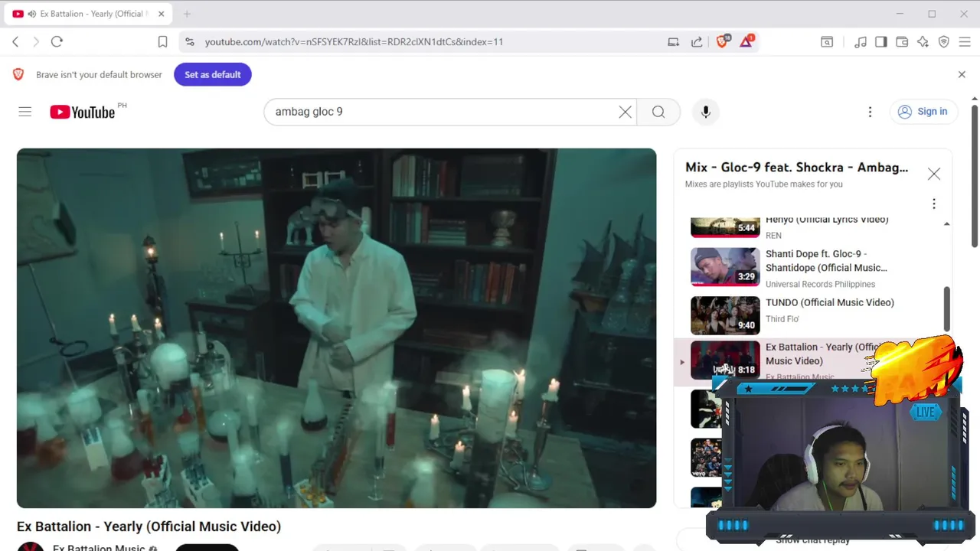Close the Mix playlist panel

pyautogui.click(x=934, y=174)
